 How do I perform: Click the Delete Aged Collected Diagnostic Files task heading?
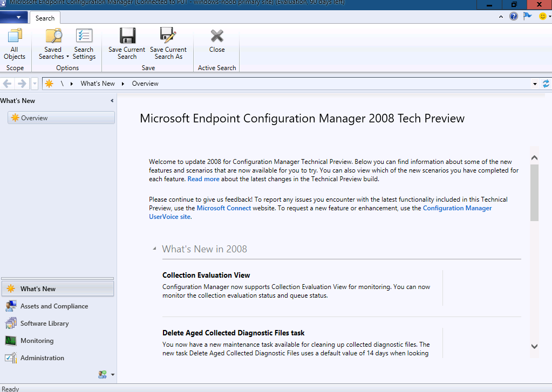click(234, 333)
